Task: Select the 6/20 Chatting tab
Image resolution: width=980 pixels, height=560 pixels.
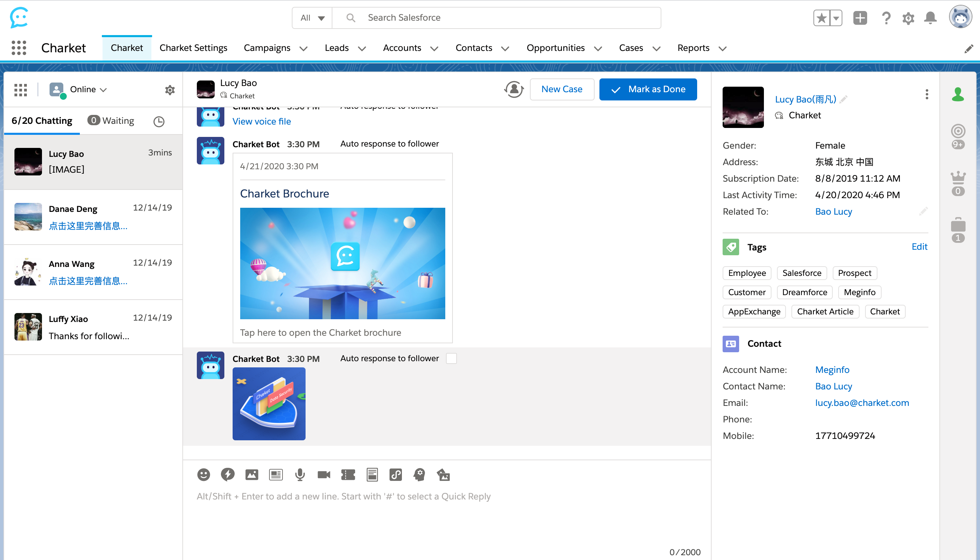Action: click(x=42, y=121)
